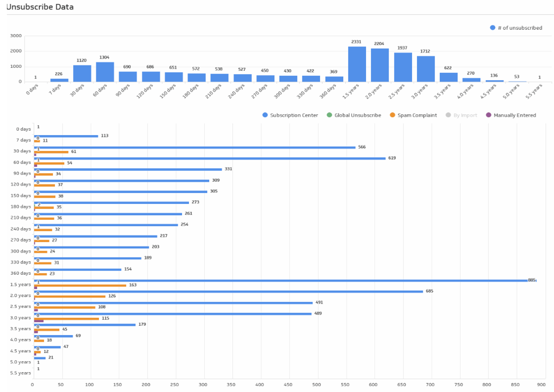Click the value label '21' on the 5.0 years bar
The width and height of the screenshot is (554, 392).
(51, 358)
